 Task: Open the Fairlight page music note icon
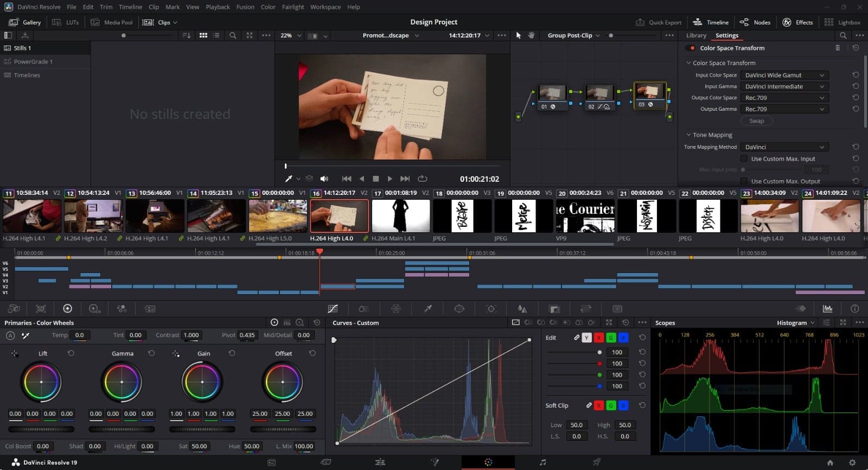(x=542, y=462)
